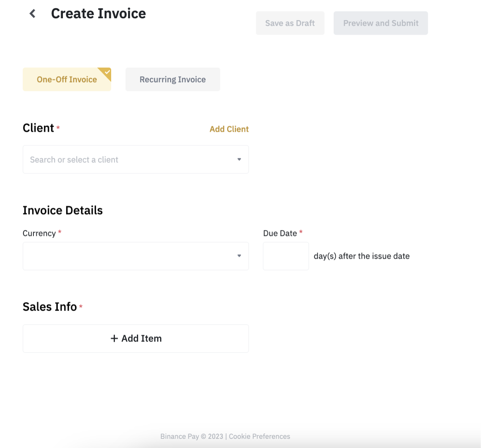Click the Save as Draft button

point(290,23)
